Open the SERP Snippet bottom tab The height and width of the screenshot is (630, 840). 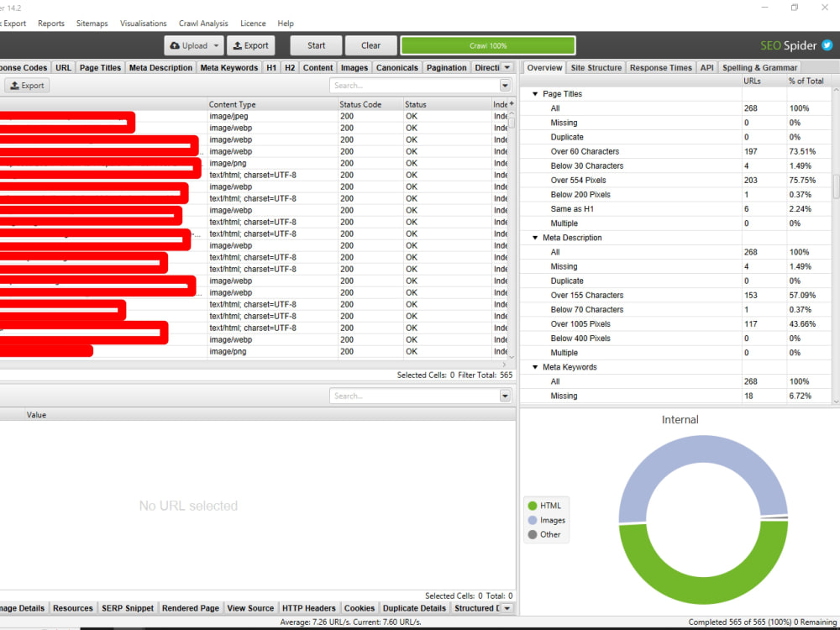point(128,608)
